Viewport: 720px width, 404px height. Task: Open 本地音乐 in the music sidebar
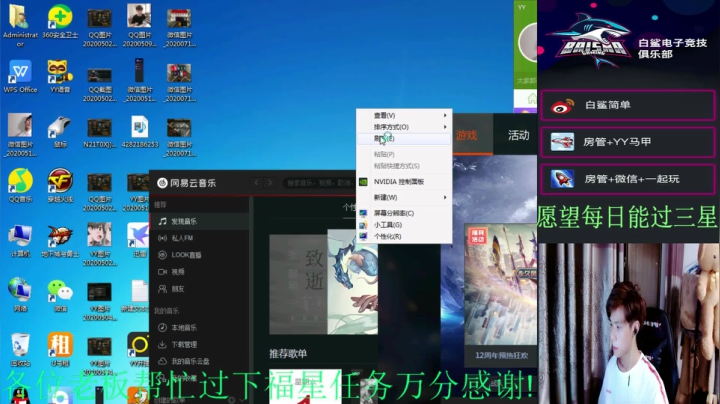(x=199, y=327)
